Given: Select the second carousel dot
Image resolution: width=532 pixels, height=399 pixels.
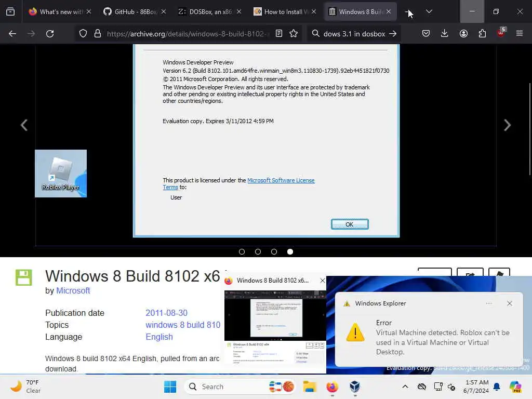Looking at the screenshot, I should [x=258, y=252].
